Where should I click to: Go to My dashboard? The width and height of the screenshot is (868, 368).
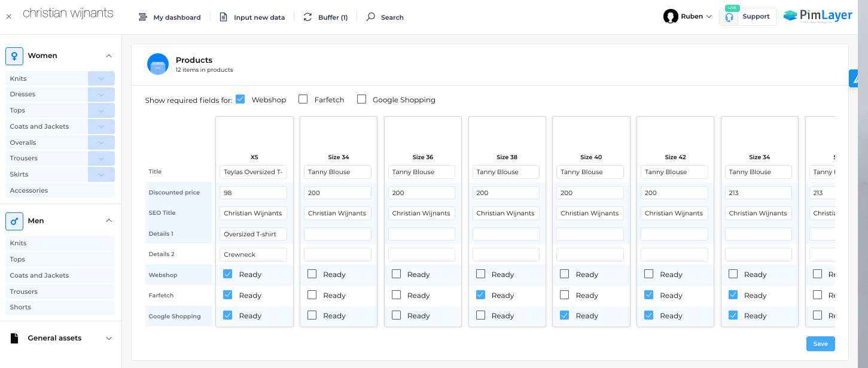coord(176,17)
